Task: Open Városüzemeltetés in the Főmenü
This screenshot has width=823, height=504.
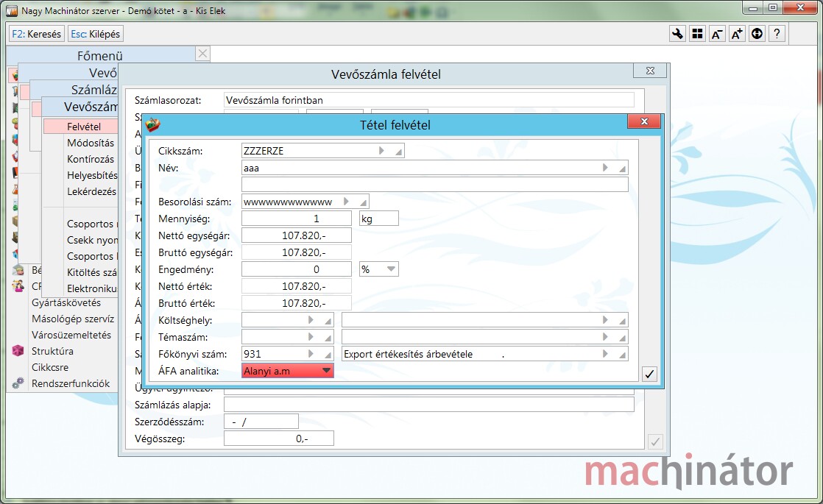Action: click(71, 335)
